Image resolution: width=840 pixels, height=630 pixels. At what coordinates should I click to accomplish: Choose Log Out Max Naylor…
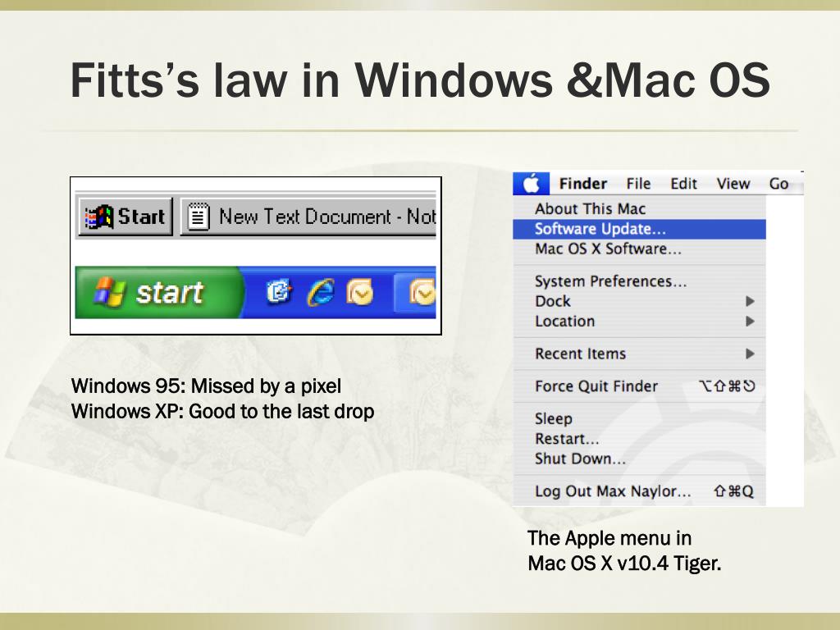coord(639,491)
